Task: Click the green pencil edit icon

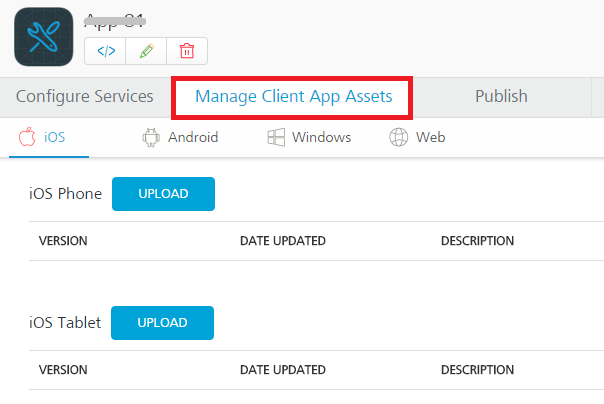Action: pyautogui.click(x=146, y=51)
